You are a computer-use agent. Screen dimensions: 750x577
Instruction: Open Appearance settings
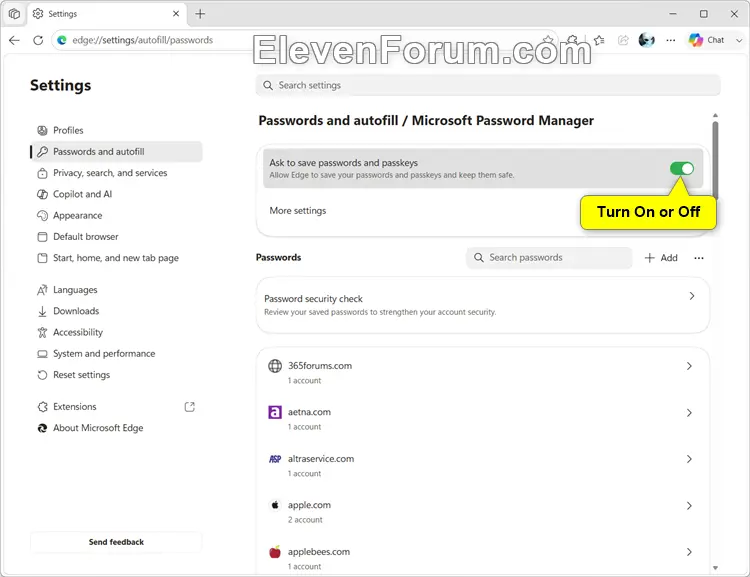[116, 215]
